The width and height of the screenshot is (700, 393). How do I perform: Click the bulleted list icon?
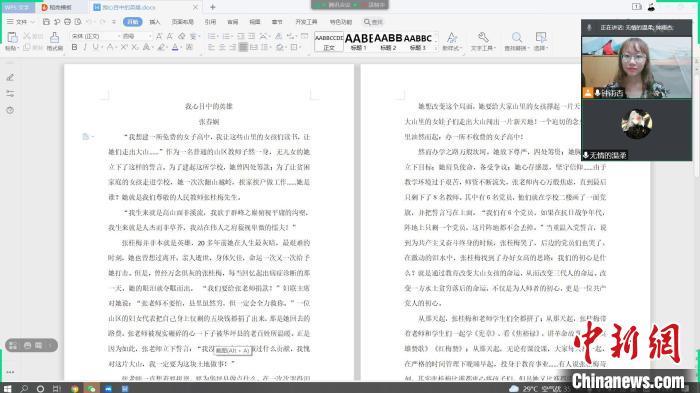pyautogui.click(x=212, y=36)
